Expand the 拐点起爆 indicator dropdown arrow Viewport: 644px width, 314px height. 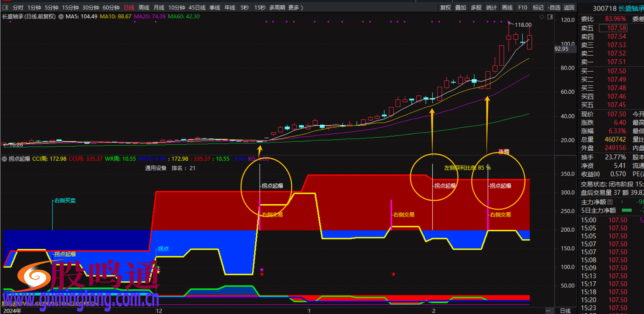click(4, 159)
